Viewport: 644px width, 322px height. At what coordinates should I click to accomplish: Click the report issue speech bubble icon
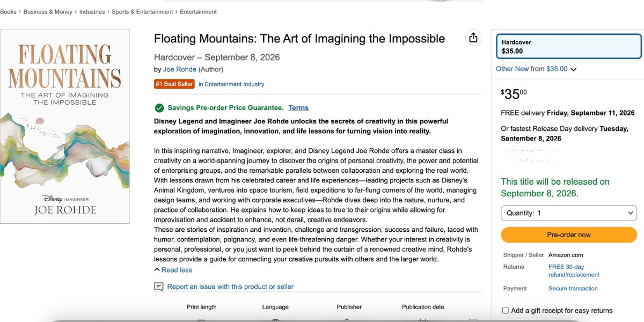(x=159, y=287)
